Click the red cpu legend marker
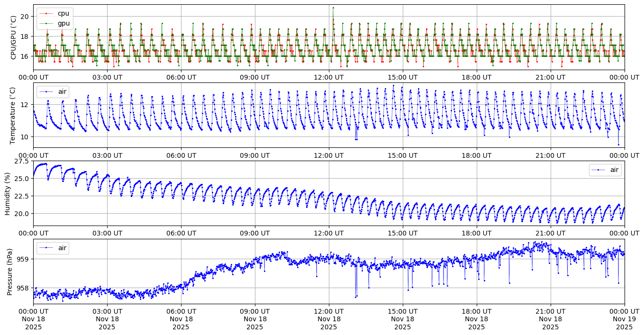The height and width of the screenshot is (335, 644). pyautogui.click(x=46, y=13)
